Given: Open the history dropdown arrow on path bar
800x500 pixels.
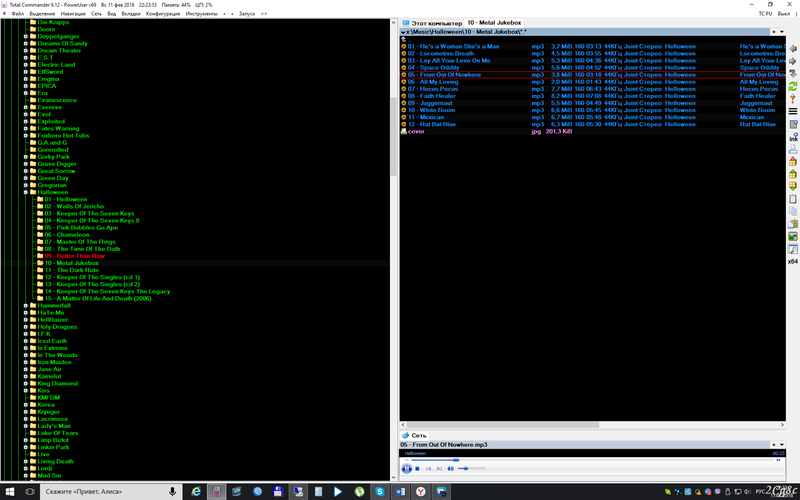Looking at the screenshot, I should pos(782,32).
